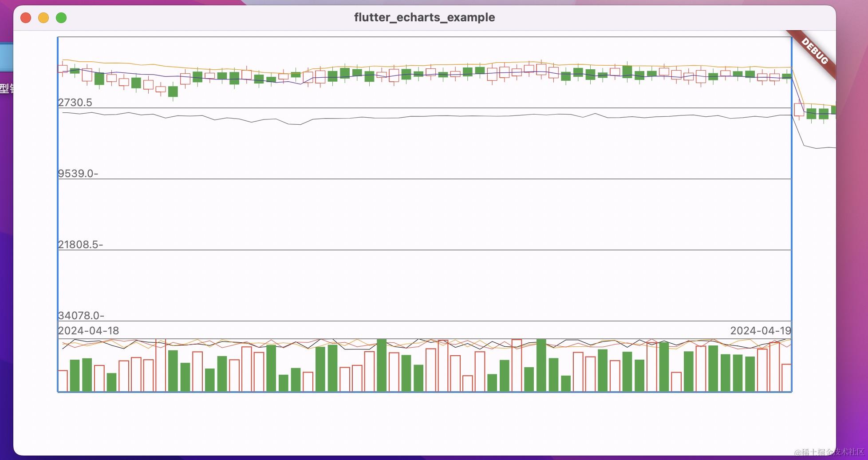This screenshot has width=868, height=460.
Task: Select the 34078.0- axis label
Action: (81, 316)
